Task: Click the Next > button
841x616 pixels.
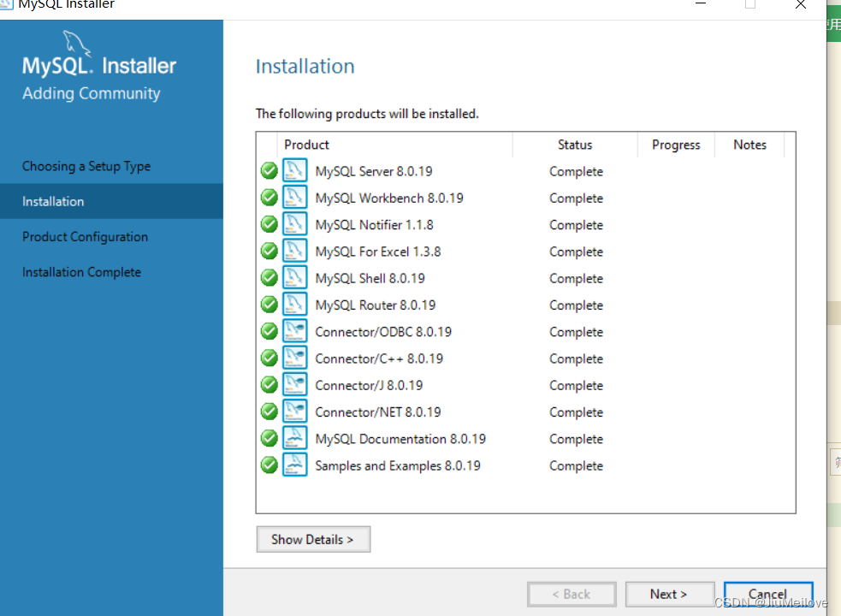Action: (670, 594)
